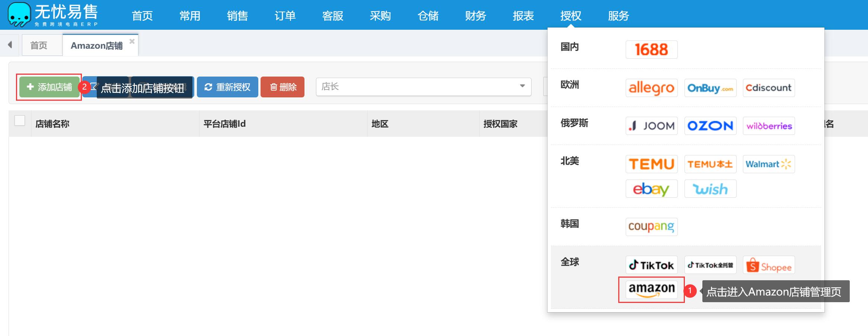The width and height of the screenshot is (868, 336).
Task: Click the green 添加店铺 button
Action: click(x=50, y=87)
